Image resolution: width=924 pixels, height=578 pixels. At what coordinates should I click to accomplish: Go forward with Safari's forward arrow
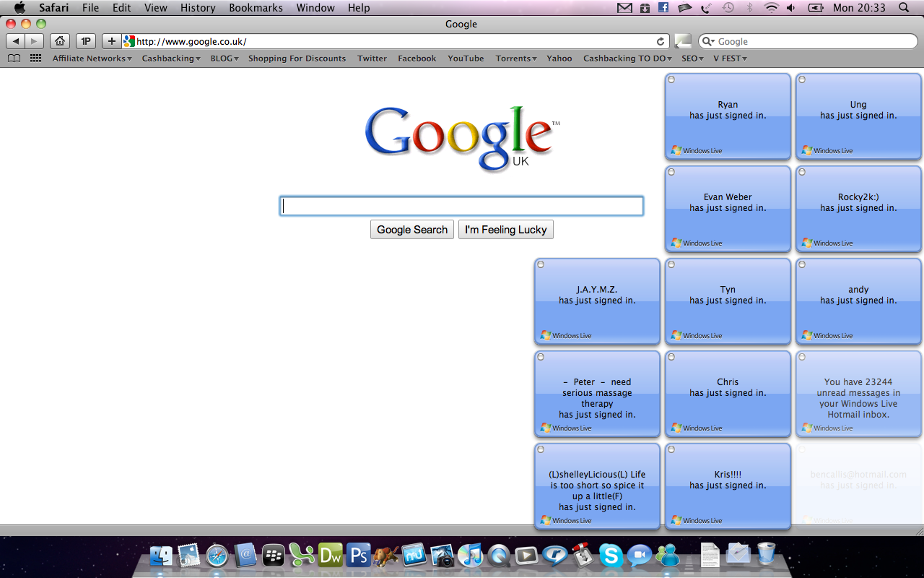(x=34, y=41)
